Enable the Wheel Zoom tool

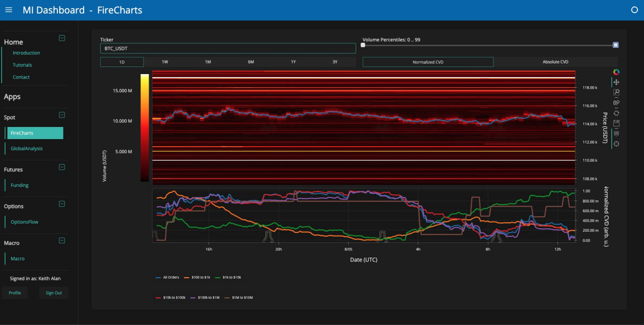616,103
